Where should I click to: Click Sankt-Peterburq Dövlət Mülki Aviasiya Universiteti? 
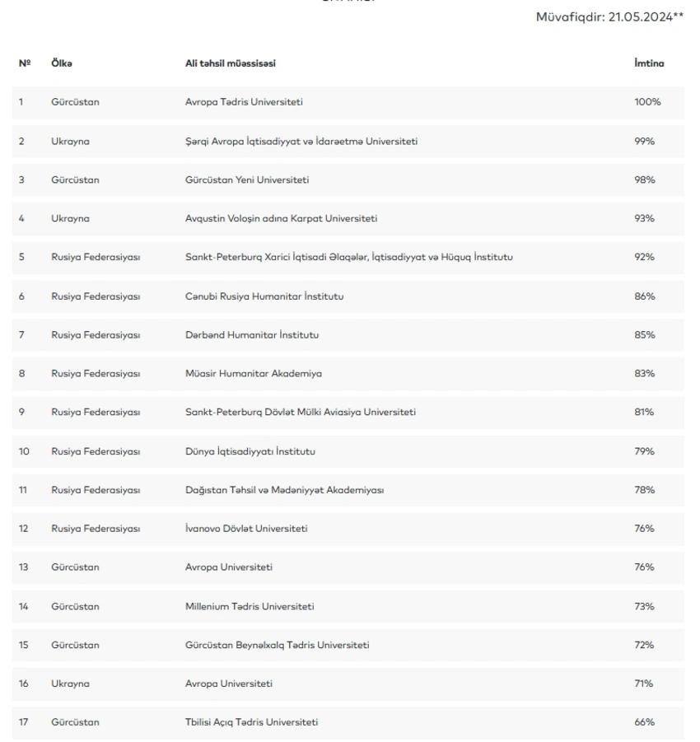301,412
